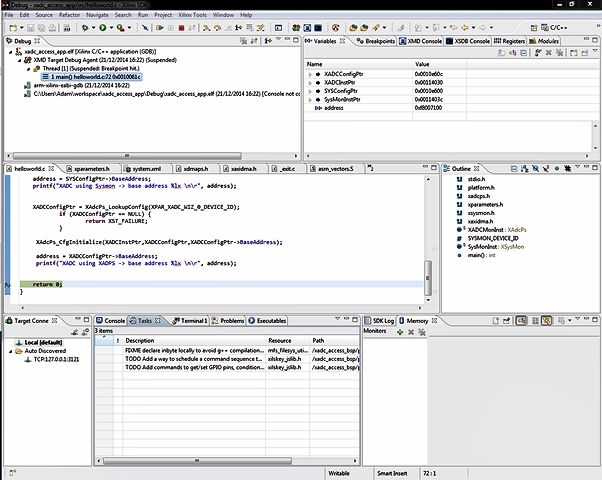This screenshot has width=602, height=480.
Task: Click the Step Return icon
Action: click(228, 28)
